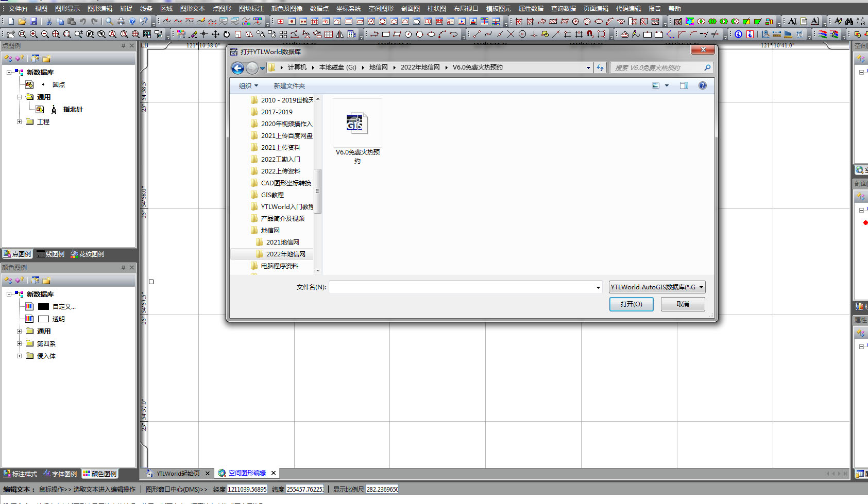
Task: Open the address bar path dropdown
Action: point(588,67)
